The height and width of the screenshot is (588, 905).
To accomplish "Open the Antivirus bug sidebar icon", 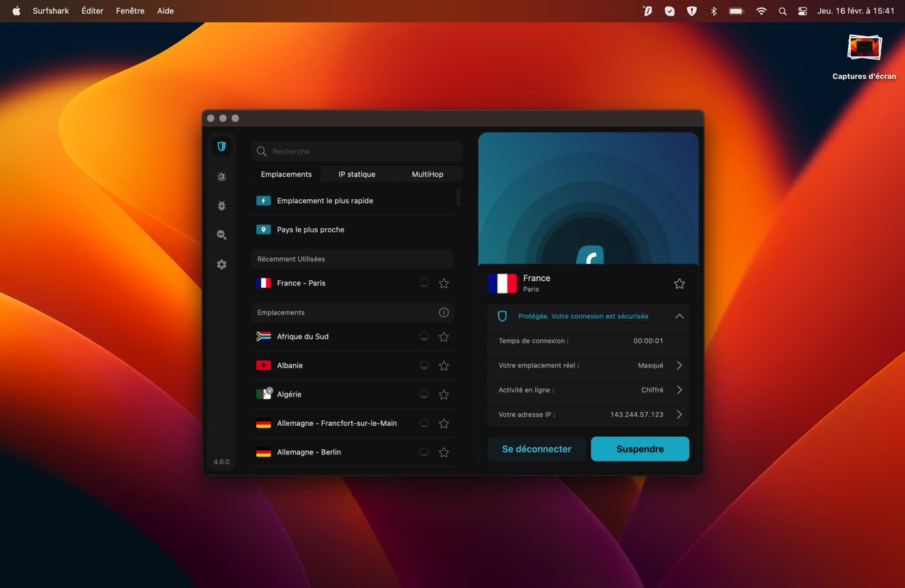I will pyautogui.click(x=221, y=206).
